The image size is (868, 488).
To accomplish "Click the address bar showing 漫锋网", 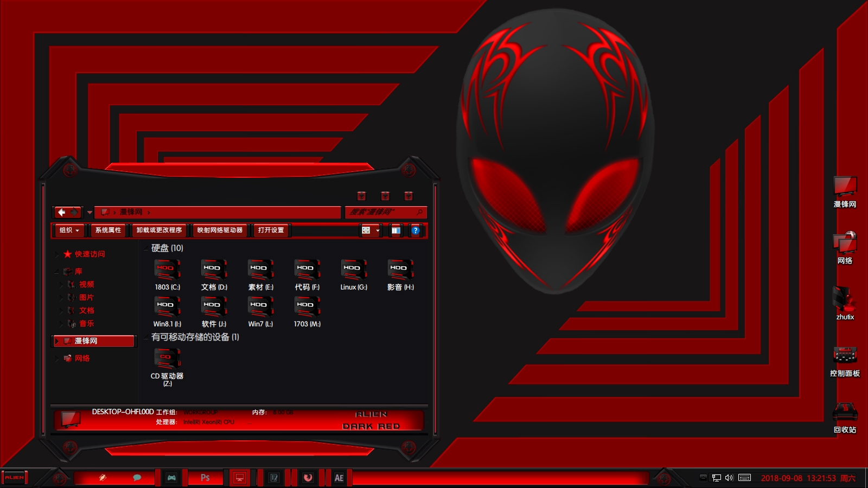I will [218, 212].
